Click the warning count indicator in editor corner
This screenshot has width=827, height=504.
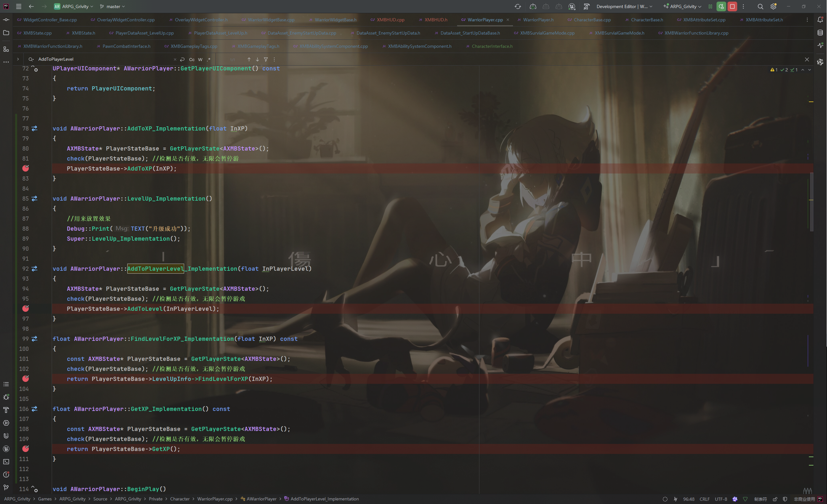[x=774, y=70]
